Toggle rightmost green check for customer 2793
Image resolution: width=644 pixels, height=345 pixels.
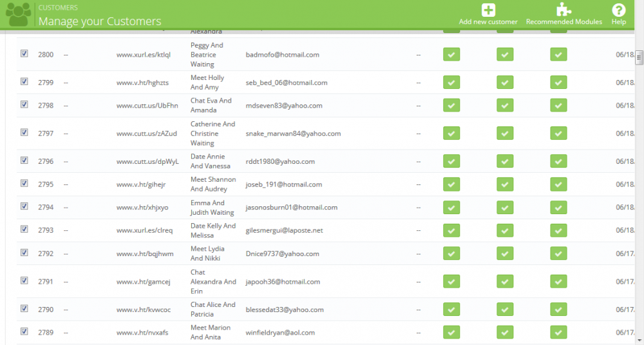click(558, 230)
